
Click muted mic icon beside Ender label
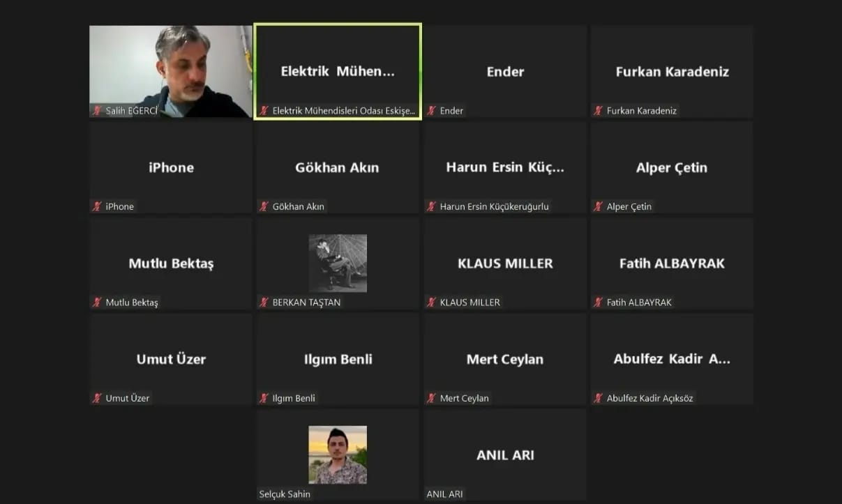tap(432, 111)
